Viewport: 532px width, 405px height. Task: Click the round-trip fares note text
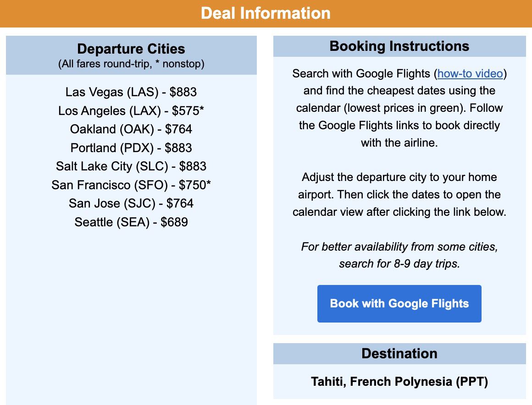click(x=131, y=64)
